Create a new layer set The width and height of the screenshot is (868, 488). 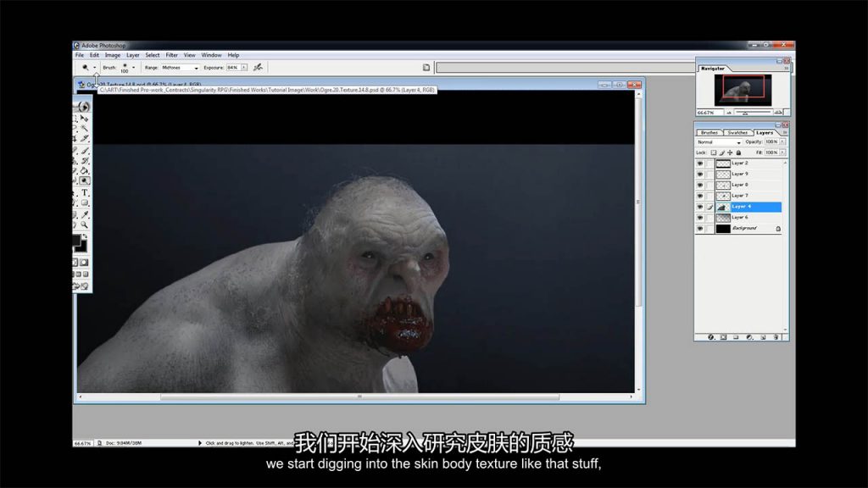[x=737, y=337]
